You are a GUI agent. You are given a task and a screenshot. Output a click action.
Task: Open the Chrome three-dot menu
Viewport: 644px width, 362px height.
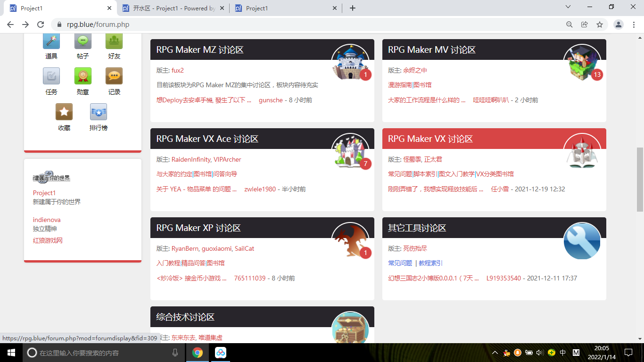pyautogui.click(x=634, y=25)
